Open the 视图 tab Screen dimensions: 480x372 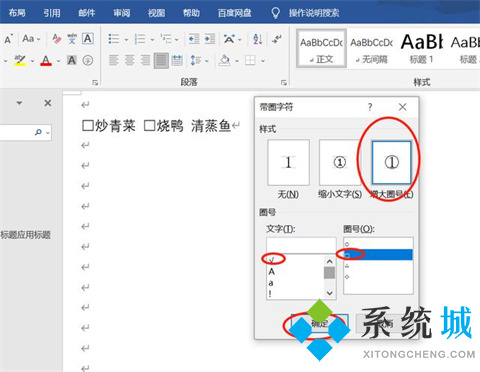[x=156, y=13]
